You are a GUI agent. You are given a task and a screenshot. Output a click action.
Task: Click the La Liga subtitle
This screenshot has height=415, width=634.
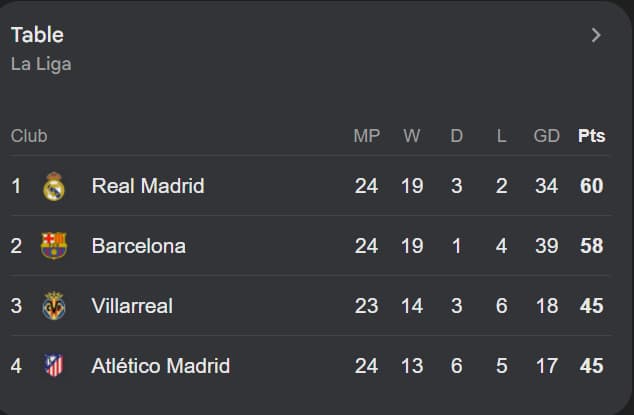[41, 64]
